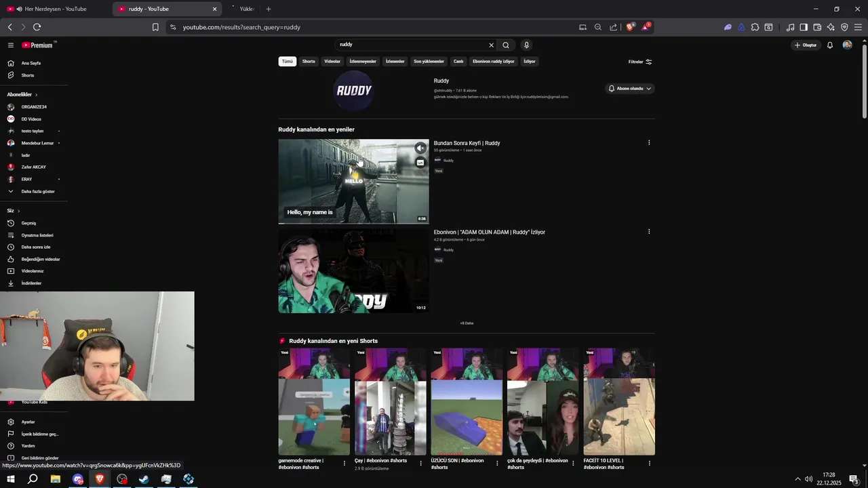
Task: Open Shorts in the sidebar
Action: 34,75
